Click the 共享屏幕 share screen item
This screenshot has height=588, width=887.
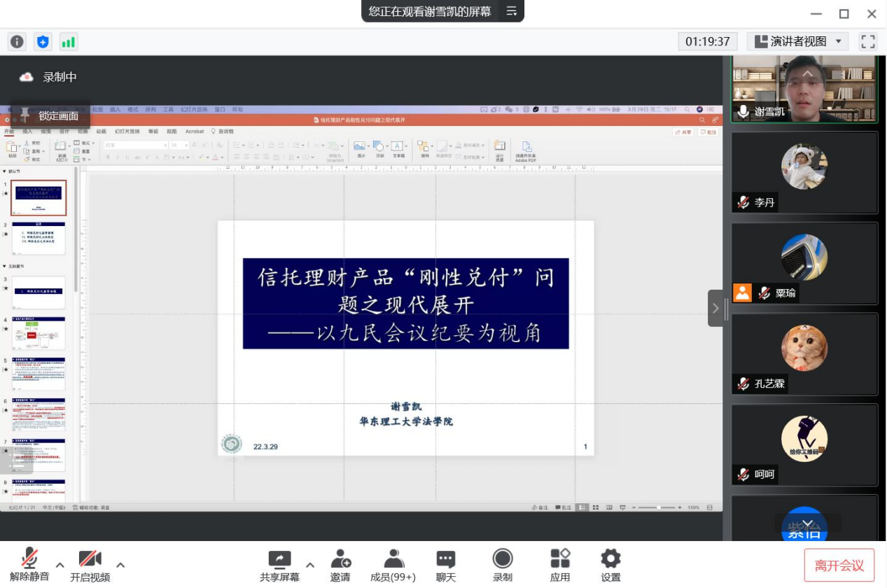coord(279,564)
